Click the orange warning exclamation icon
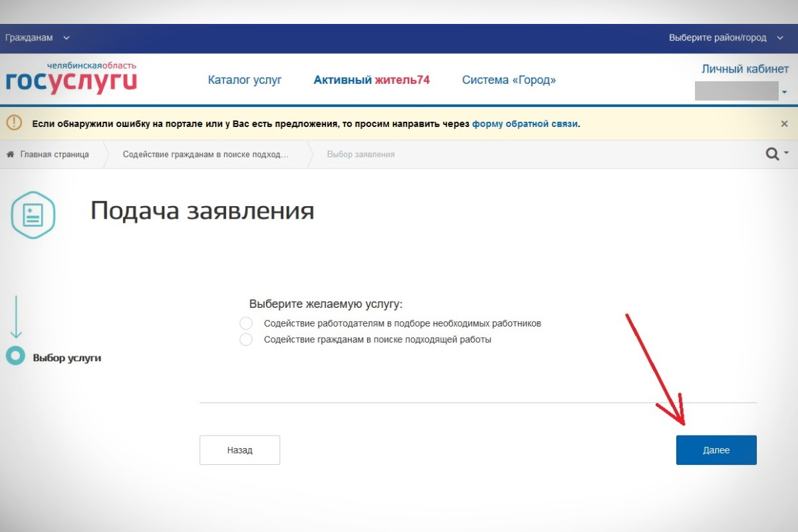 [x=14, y=123]
